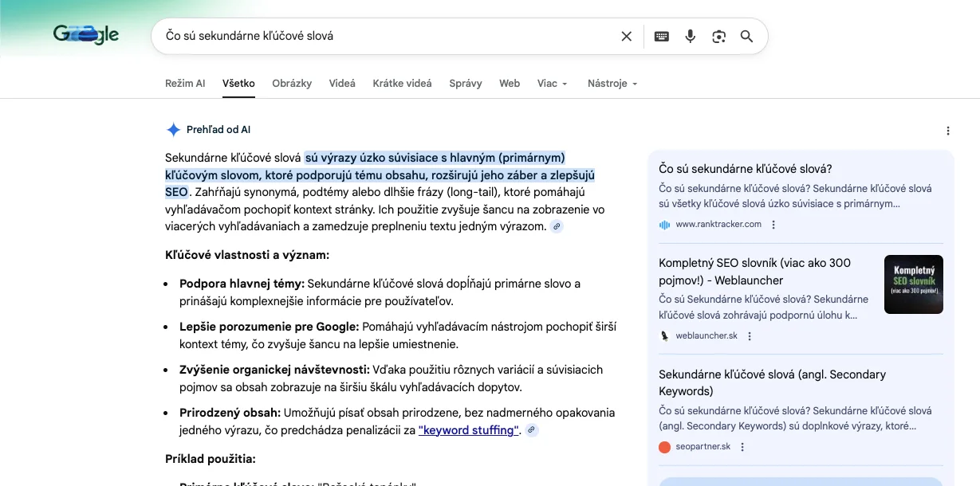Expand the Nástroje dropdown
980x486 pixels.
click(x=612, y=83)
